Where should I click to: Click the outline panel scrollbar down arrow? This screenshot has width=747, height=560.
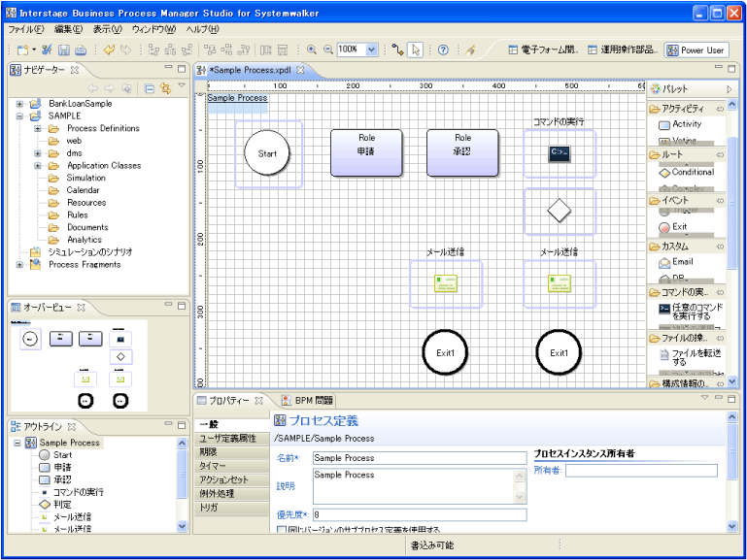click(182, 526)
